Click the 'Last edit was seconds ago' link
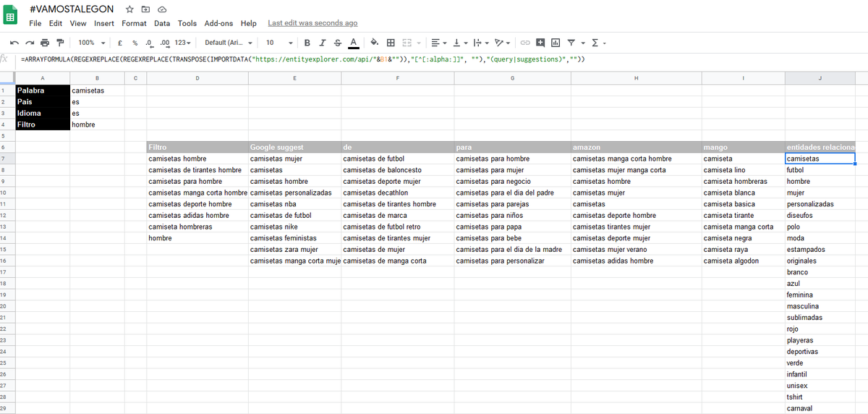 pos(312,23)
